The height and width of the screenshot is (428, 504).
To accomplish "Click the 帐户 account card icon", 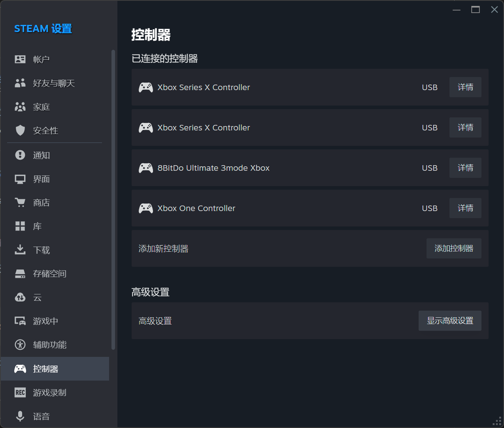I will [20, 59].
